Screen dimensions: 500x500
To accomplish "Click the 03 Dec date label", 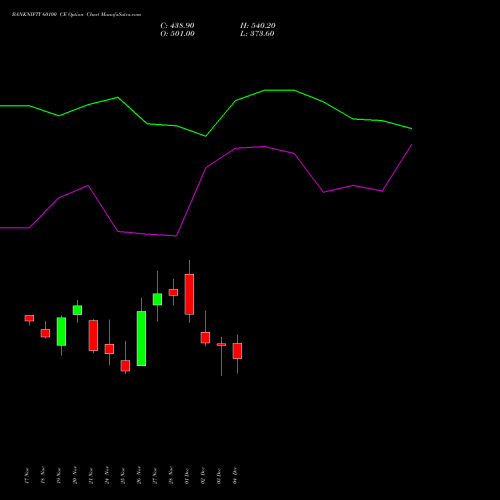I will (219, 475).
